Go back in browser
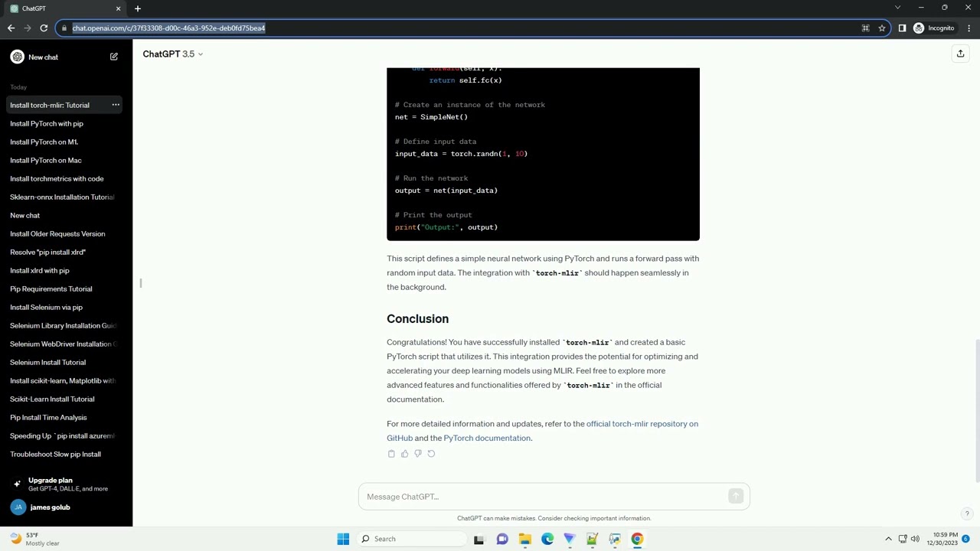This screenshot has width=980, height=551. [x=11, y=28]
